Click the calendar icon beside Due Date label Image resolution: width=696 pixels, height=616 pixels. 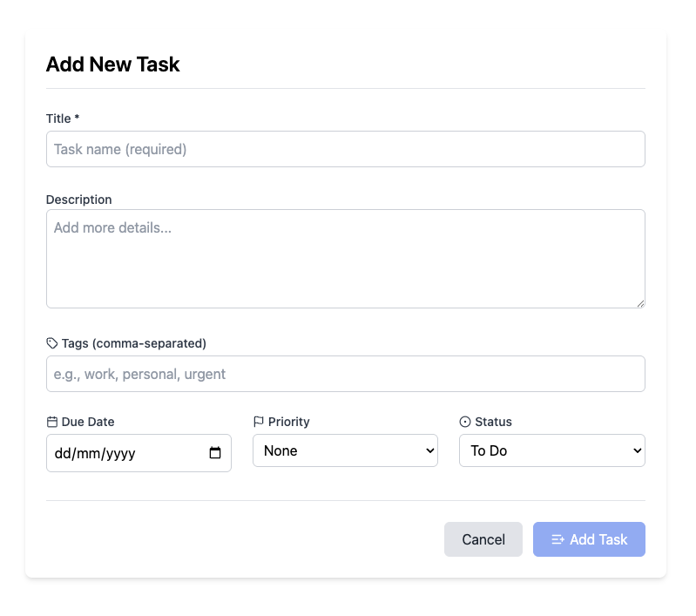click(52, 422)
